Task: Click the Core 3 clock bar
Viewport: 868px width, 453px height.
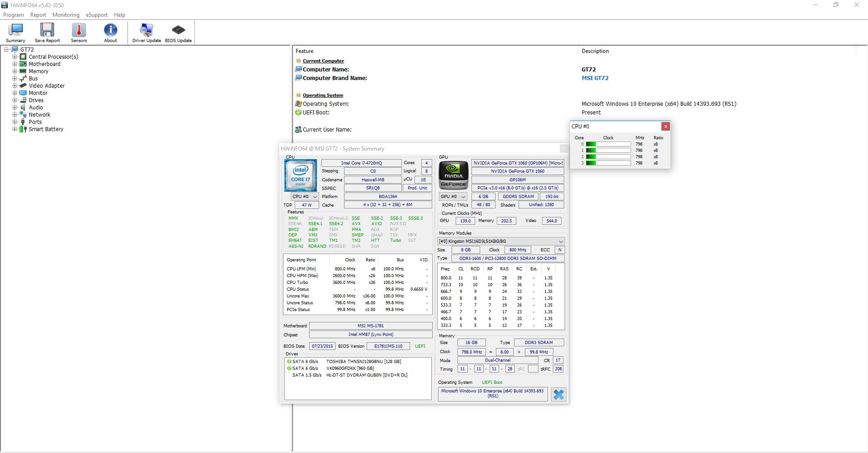Action: [608, 163]
